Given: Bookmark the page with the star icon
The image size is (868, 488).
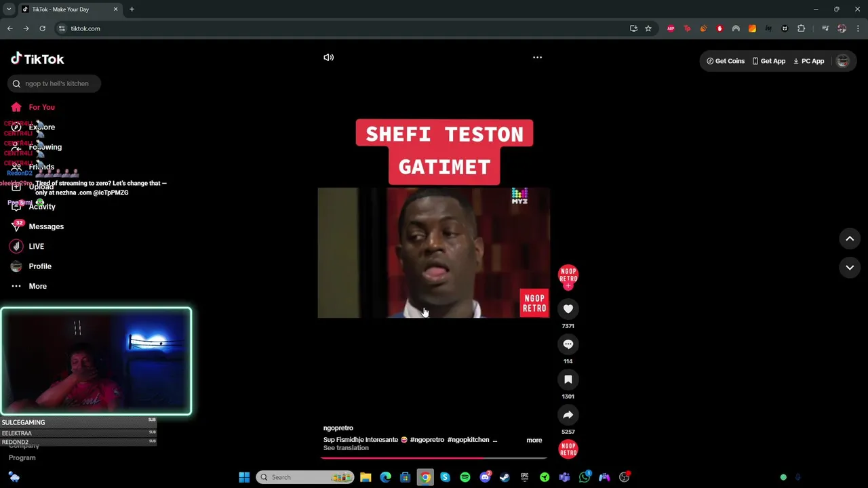Looking at the screenshot, I should pos(648,28).
